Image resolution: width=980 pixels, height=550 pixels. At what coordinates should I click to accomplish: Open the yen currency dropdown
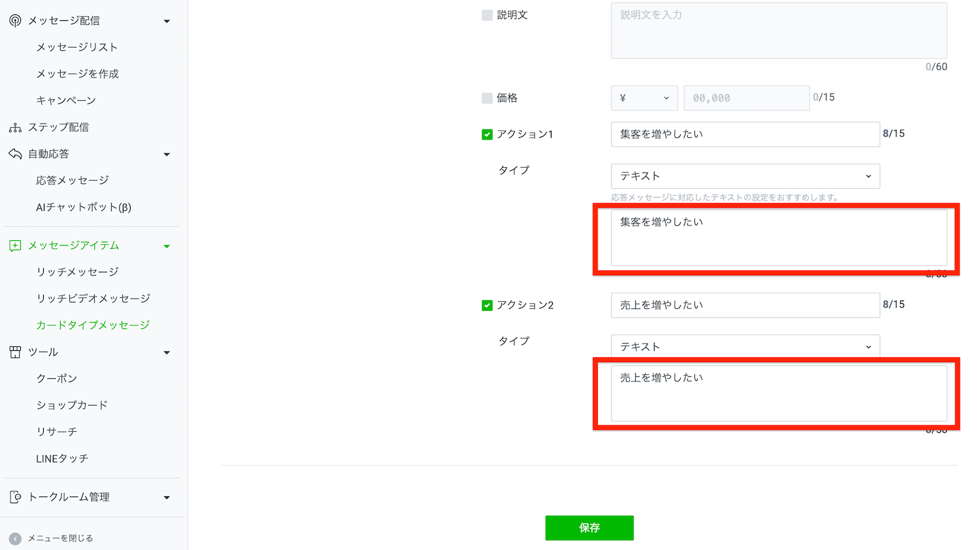644,98
